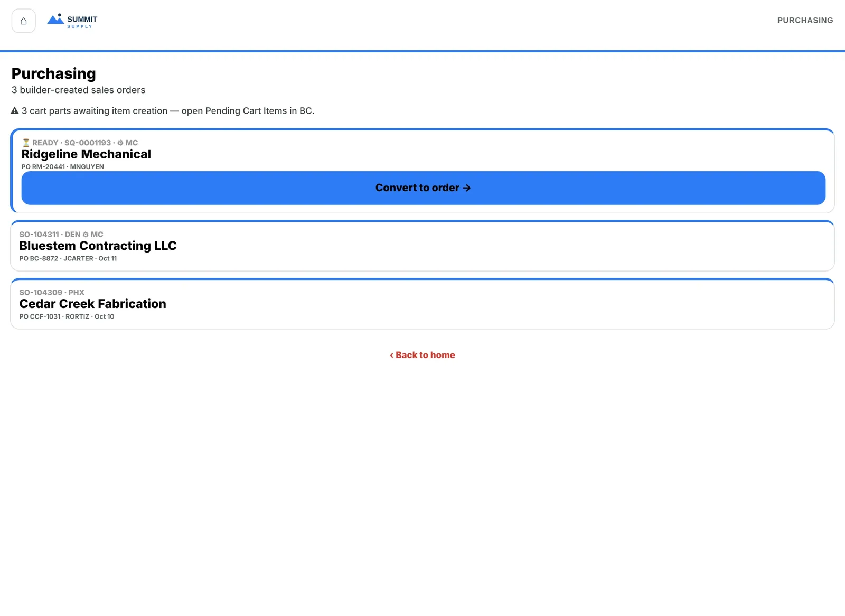Image resolution: width=845 pixels, height=616 pixels.
Task: Click the gear icon next to DEN
Action: pos(86,235)
